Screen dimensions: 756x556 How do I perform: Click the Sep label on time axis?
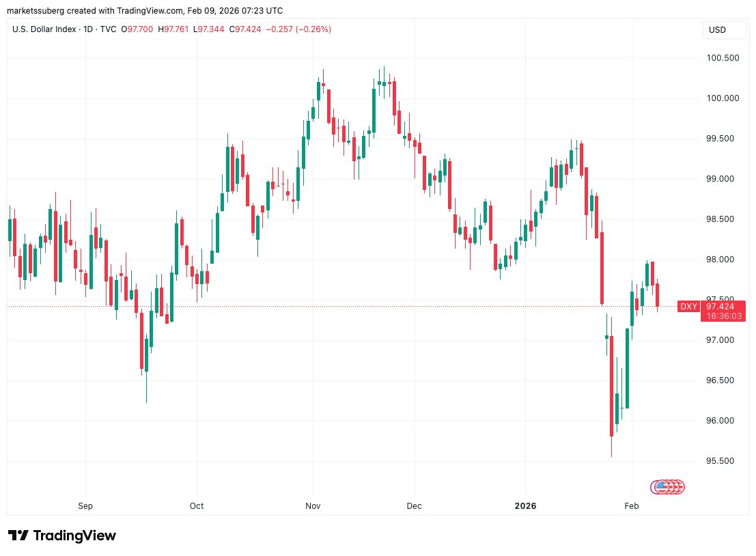[x=85, y=506]
